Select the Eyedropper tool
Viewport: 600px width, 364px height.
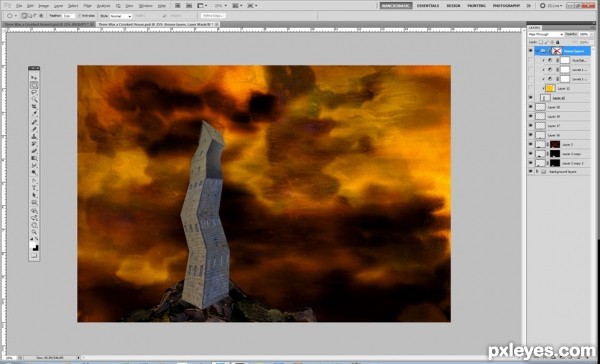[34, 114]
